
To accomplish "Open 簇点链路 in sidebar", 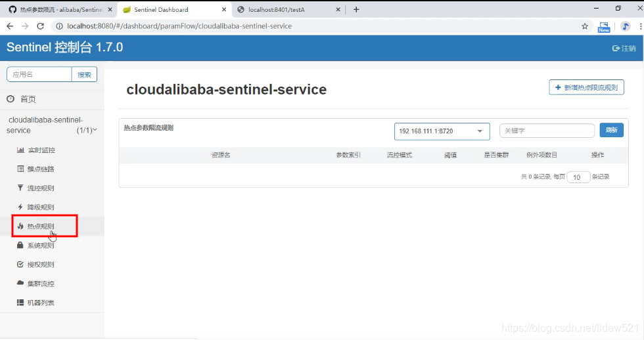I will (x=41, y=169).
